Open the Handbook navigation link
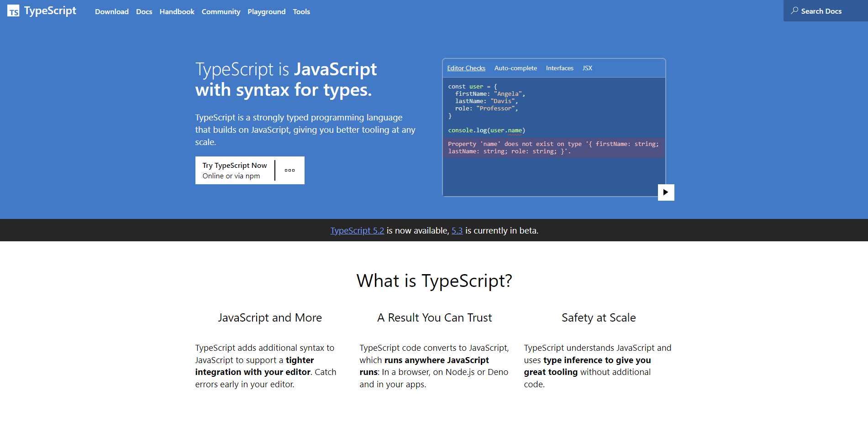Viewport: 868px width, 421px height. click(x=177, y=12)
